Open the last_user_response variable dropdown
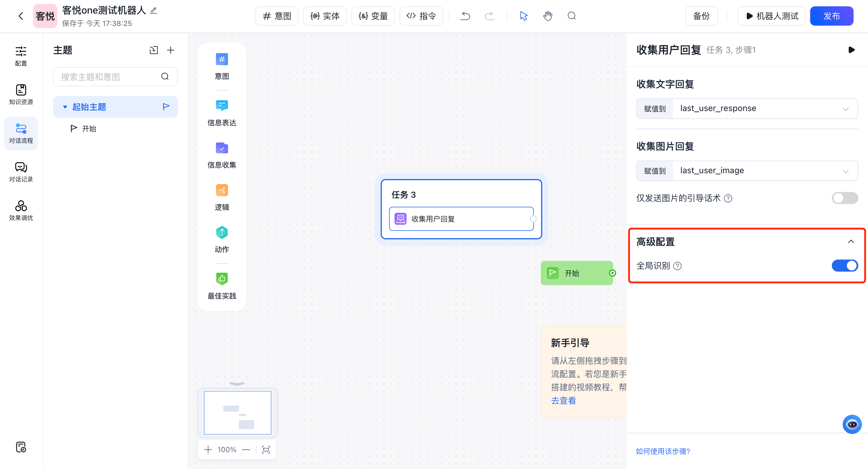868x469 pixels. point(846,109)
